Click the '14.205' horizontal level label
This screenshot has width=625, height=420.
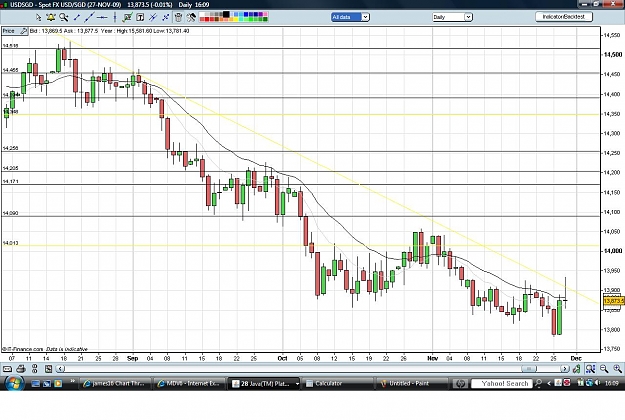point(10,168)
